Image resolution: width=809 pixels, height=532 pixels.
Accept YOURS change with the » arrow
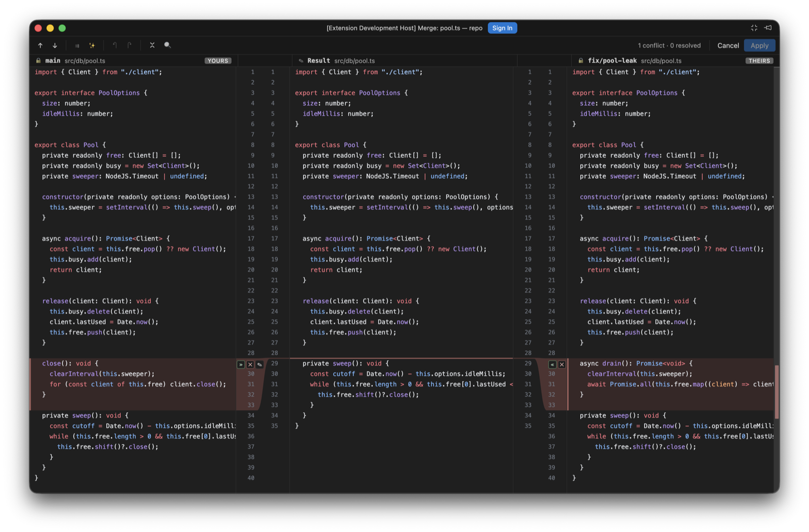click(x=241, y=364)
